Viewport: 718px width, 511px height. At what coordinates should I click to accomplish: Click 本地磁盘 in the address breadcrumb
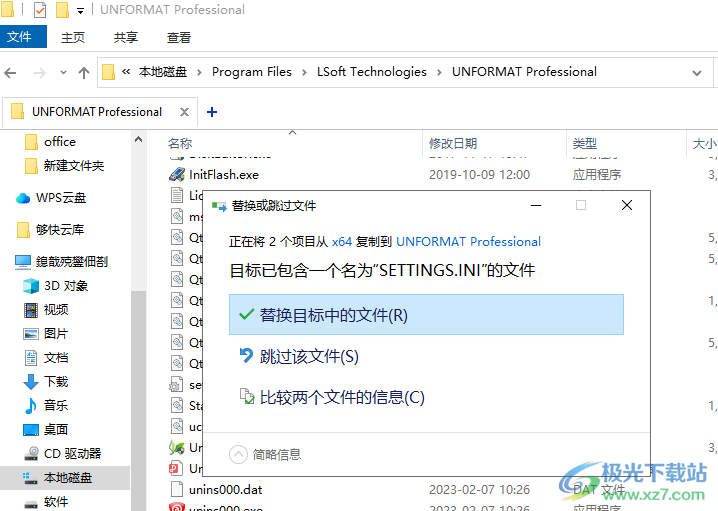click(x=163, y=72)
